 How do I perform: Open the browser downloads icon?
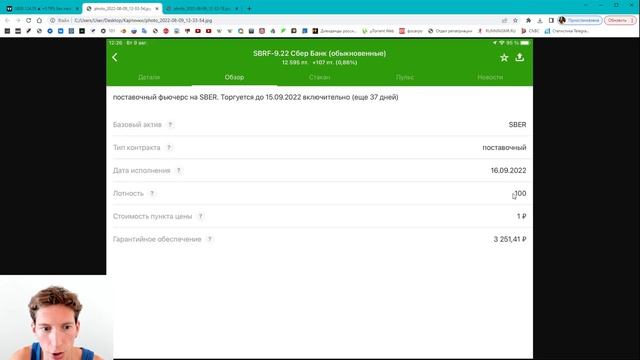540,20
